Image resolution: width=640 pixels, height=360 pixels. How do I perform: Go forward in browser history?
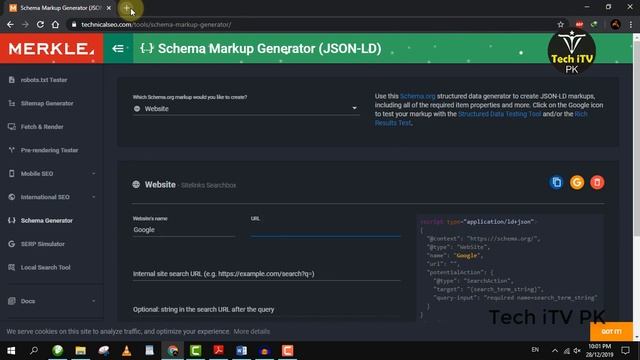(25, 24)
